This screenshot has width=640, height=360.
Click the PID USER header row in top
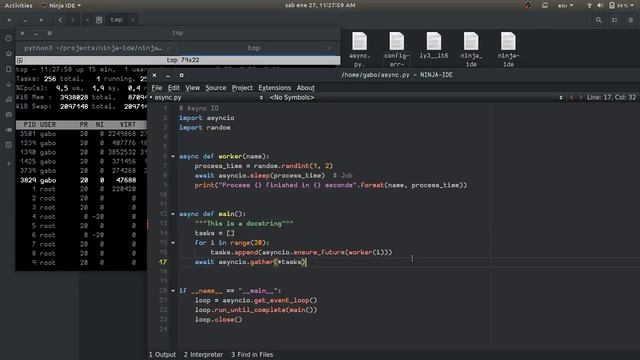click(81, 124)
